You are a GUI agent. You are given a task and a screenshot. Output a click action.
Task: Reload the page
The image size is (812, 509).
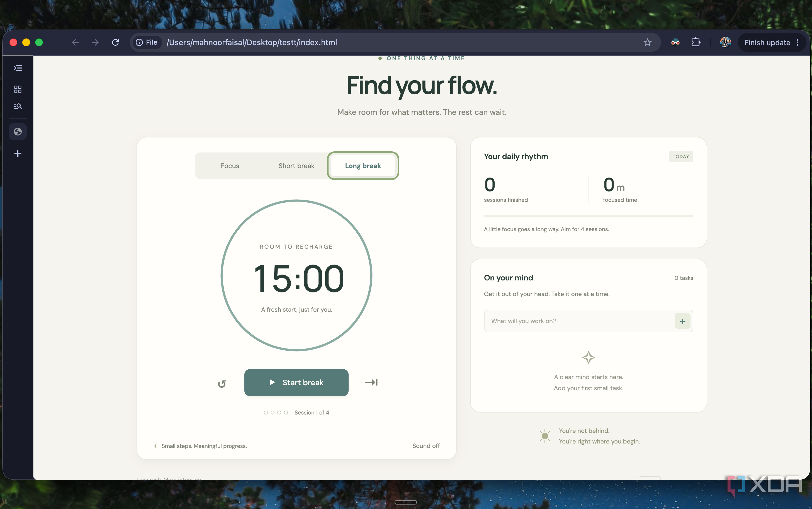[x=115, y=42]
